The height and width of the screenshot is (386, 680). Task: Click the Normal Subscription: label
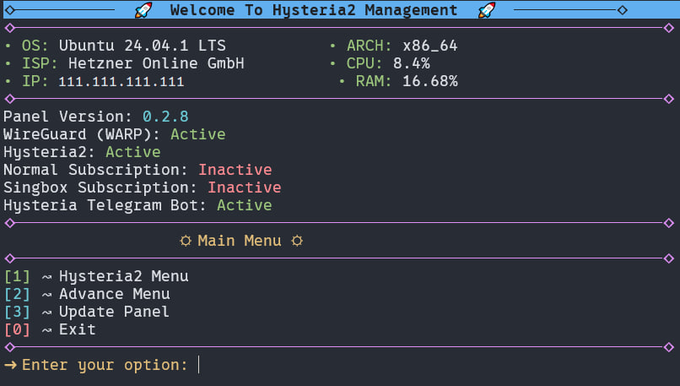click(x=95, y=170)
